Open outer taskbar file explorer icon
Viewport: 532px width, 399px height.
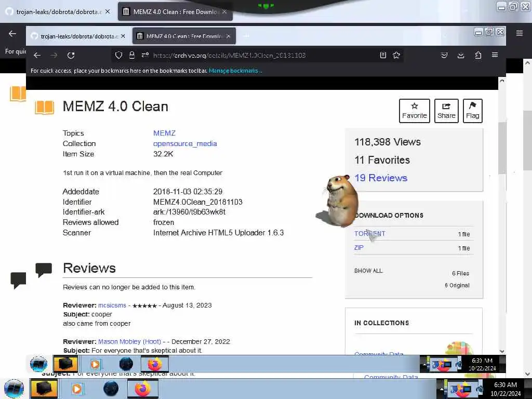coord(44,389)
